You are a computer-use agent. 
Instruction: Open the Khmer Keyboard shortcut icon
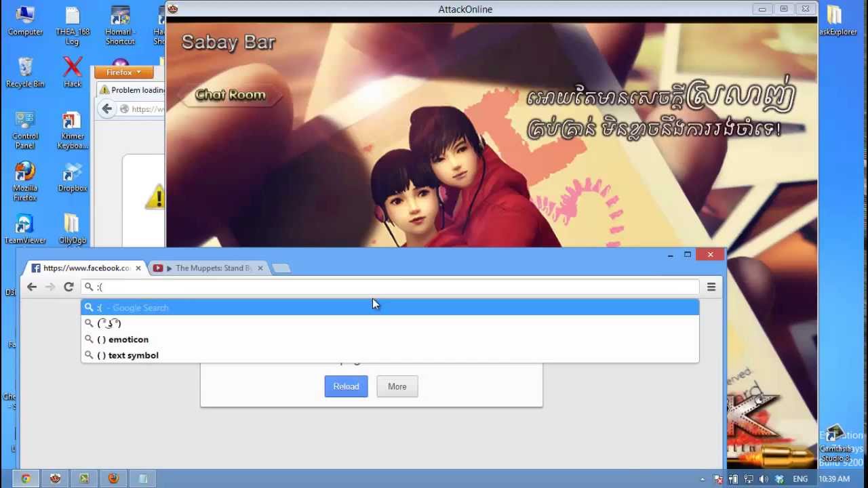73,130
